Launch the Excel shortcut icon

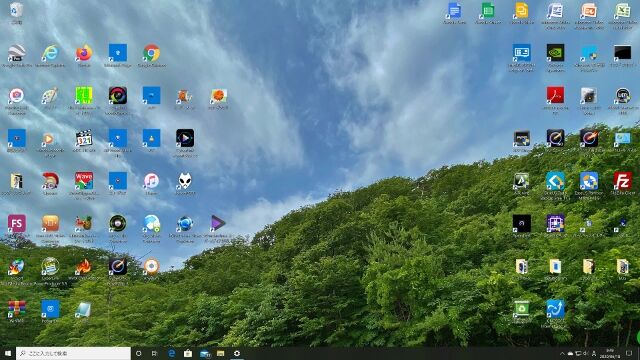(623, 11)
